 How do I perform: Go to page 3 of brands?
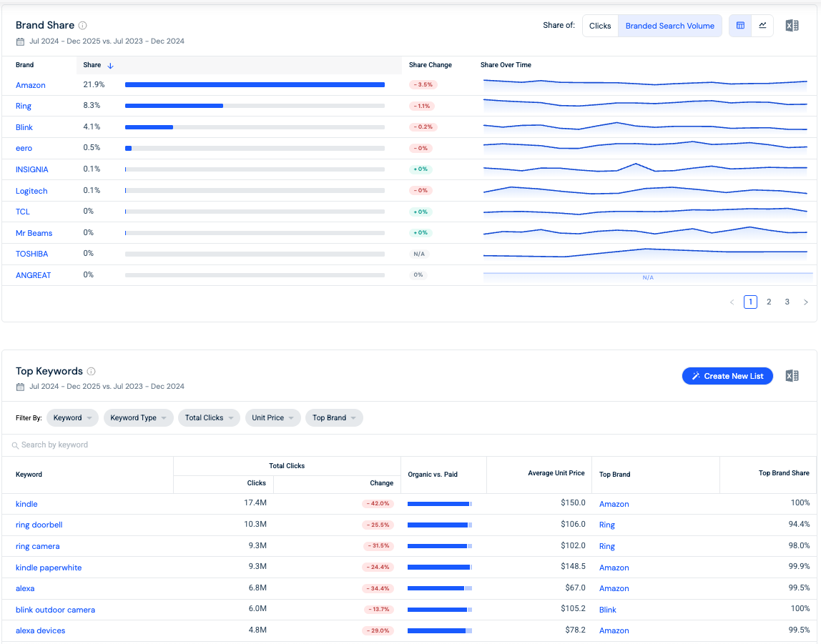pyautogui.click(x=787, y=302)
